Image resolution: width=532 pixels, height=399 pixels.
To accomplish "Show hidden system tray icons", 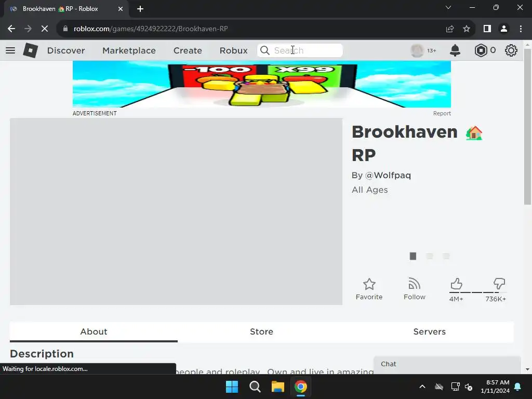I will (x=422, y=387).
